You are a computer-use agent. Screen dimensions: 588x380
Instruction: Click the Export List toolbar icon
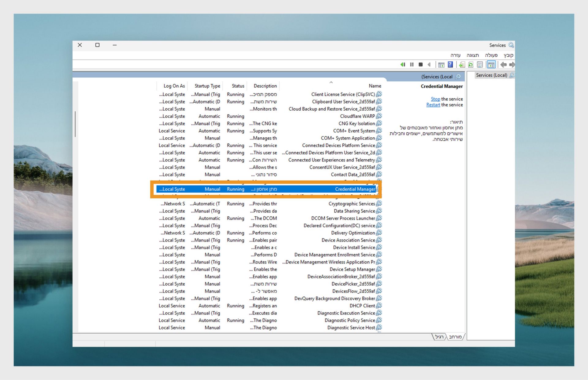point(462,65)
